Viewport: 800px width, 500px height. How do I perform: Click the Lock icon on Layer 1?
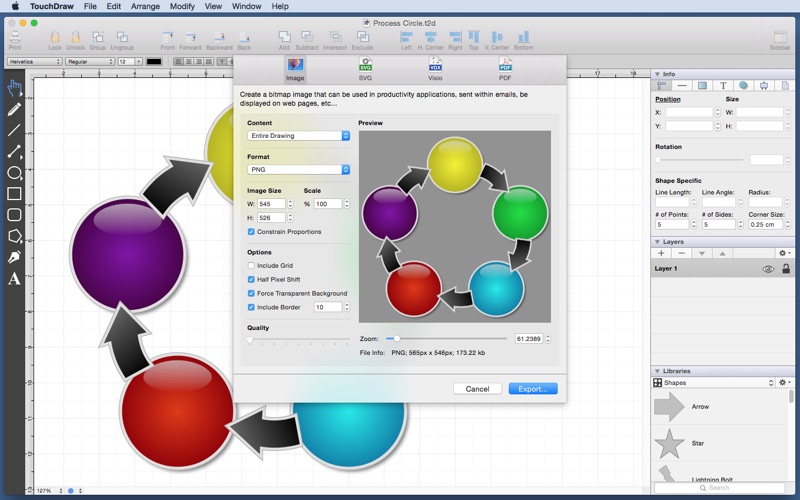785,269
